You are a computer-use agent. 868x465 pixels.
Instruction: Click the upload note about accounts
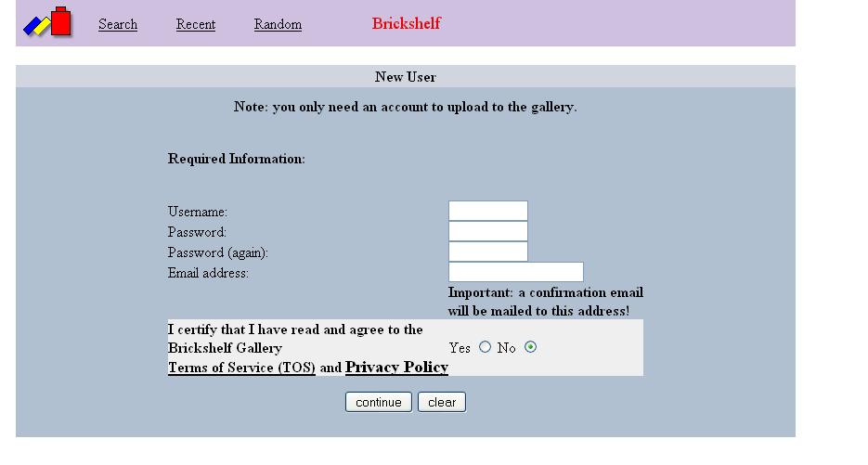pos(405,107)
